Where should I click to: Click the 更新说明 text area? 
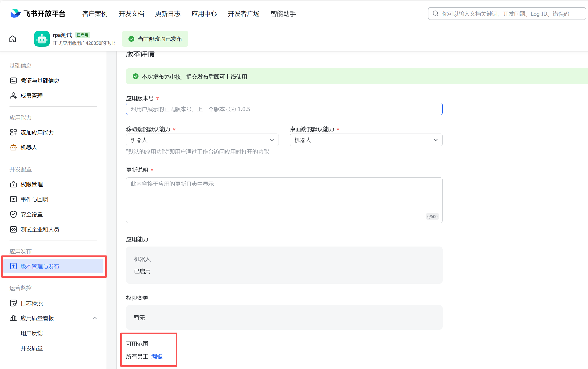tap(284, 200)
